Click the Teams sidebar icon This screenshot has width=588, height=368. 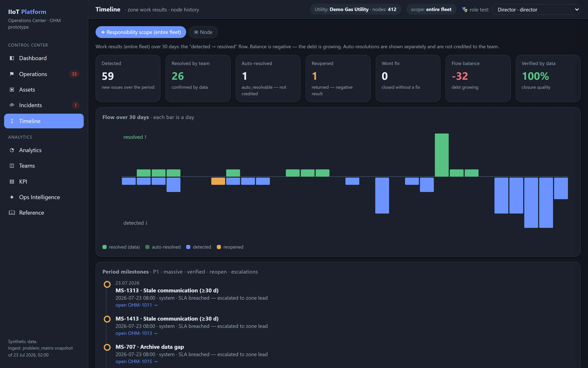coord(12,166)
